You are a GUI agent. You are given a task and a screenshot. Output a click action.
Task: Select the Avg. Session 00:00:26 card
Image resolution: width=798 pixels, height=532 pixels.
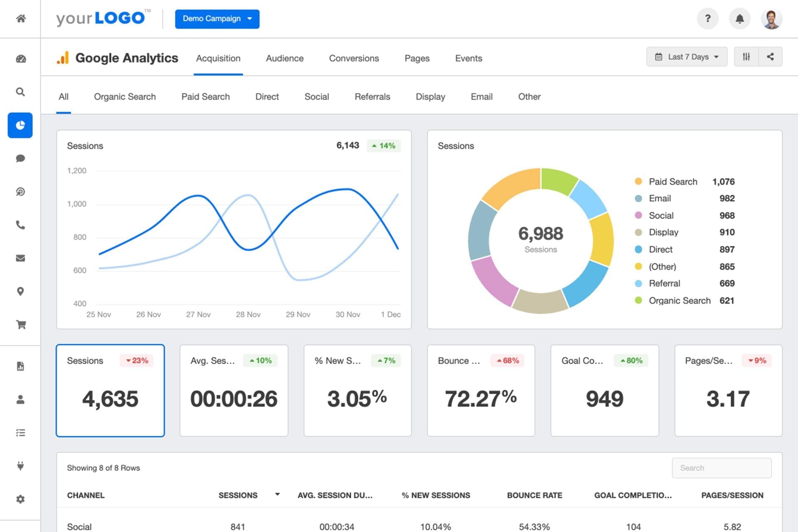tap(234, 391)
